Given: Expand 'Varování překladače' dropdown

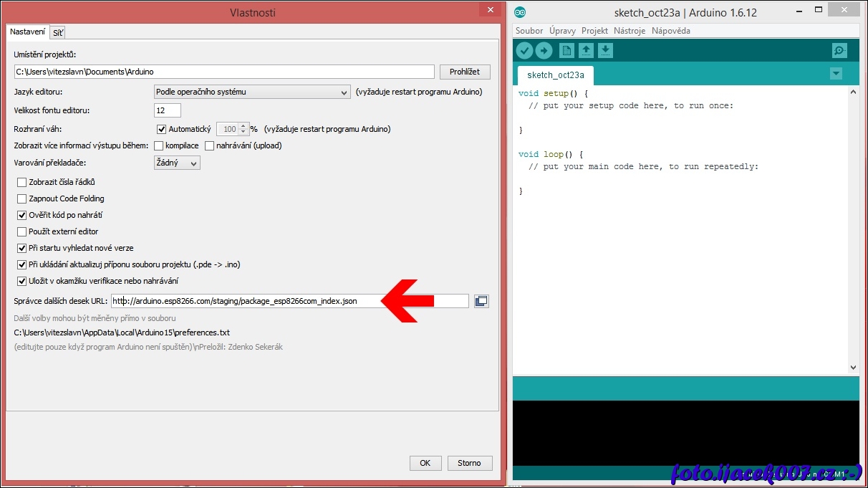Looking at the screenshot, I should (177, 163).
